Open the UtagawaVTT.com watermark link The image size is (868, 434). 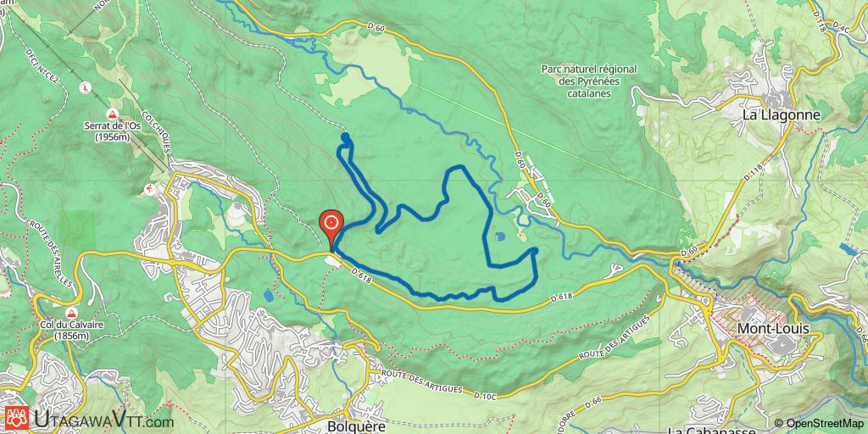(103, 419)
